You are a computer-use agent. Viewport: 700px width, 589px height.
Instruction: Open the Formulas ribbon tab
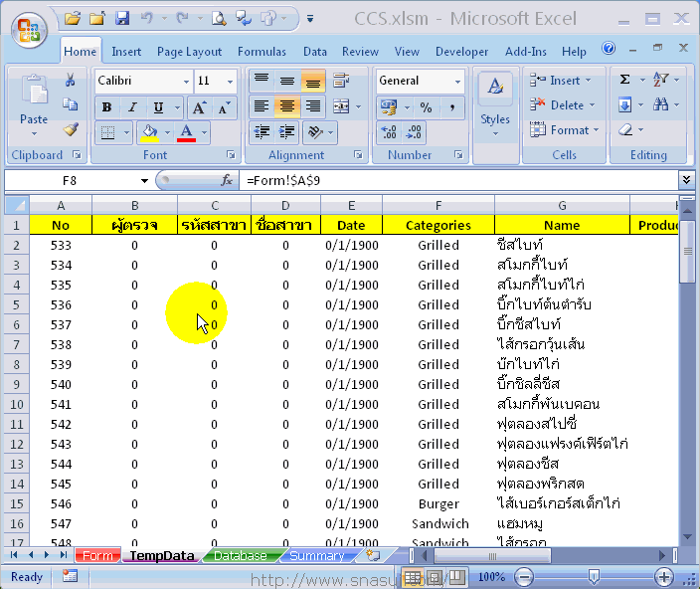coord(262,52)
